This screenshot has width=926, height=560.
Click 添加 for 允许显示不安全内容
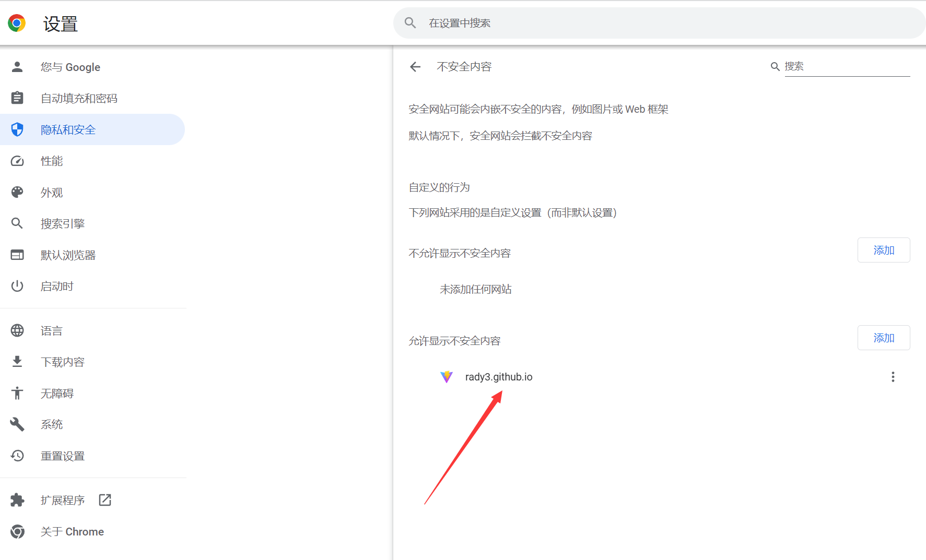point(884,338)
